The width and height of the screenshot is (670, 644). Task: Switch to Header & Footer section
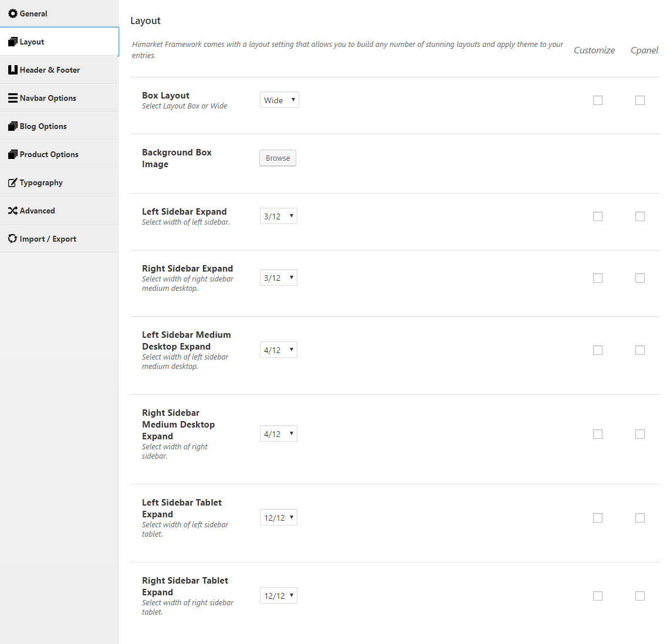tap(59, 70)
